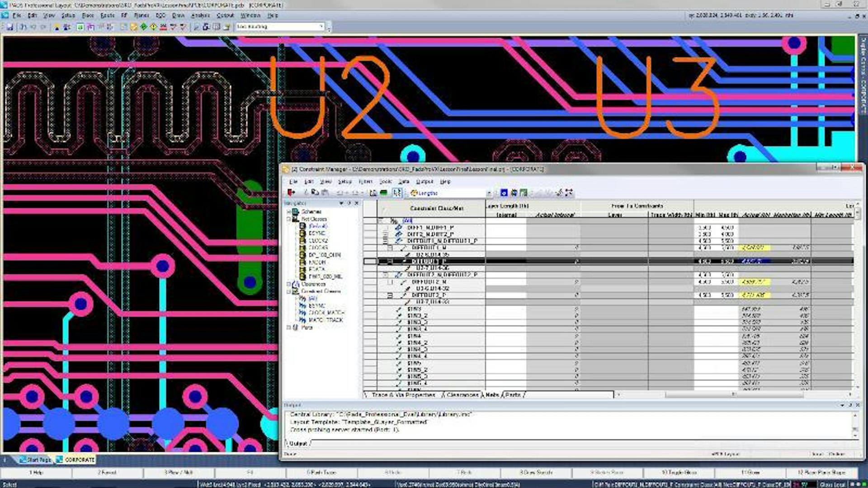Expand the Schemes node in navigator

pyautogui.click(x=289, y=212)
